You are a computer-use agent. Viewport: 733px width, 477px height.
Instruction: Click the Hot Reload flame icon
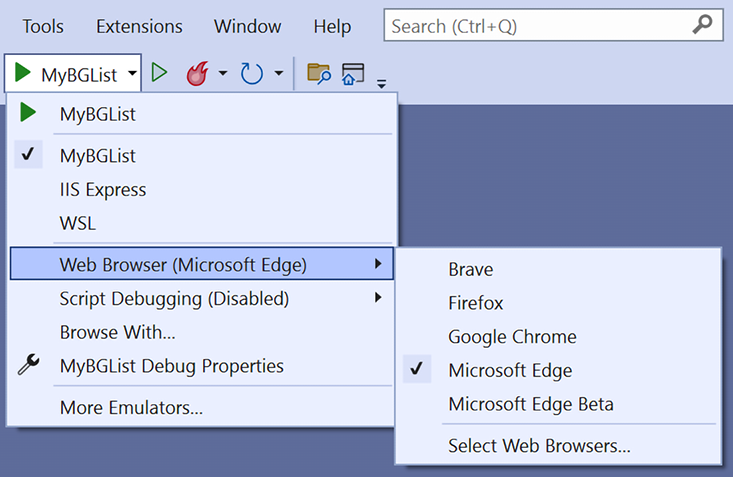click(x=197, y=73)
